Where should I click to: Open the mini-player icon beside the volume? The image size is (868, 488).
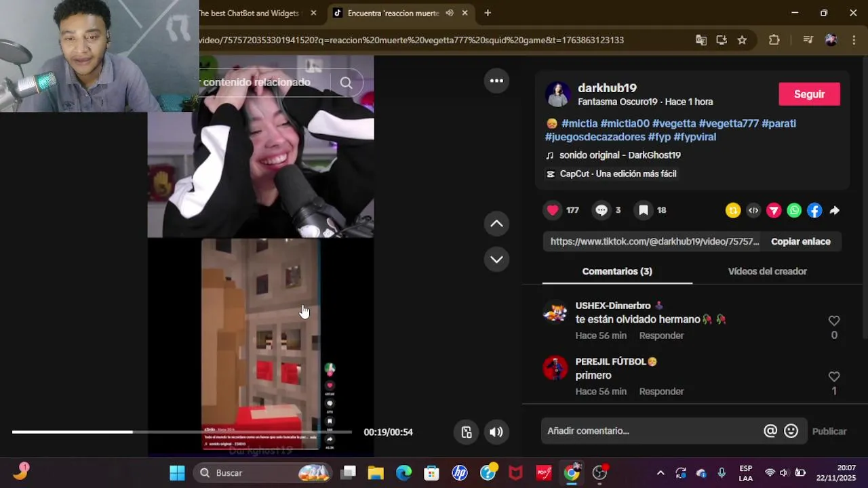click(467, 432)
